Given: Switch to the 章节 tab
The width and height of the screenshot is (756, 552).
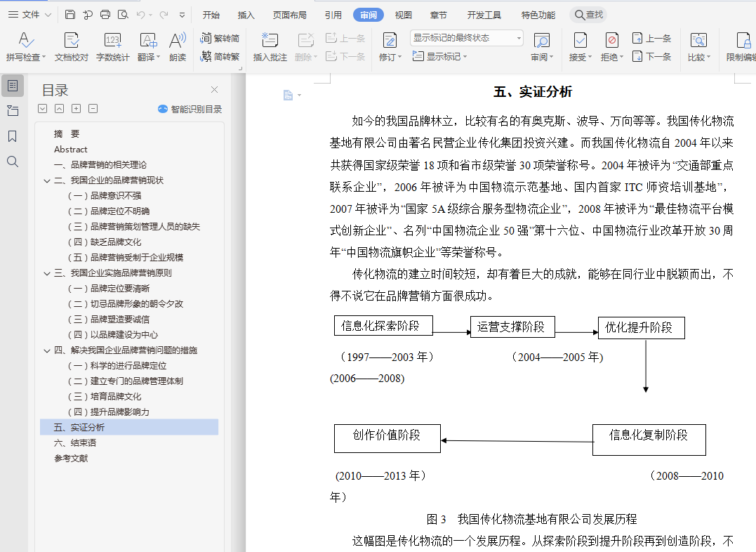Looking at the screenshot, I should tap(438, 15).
